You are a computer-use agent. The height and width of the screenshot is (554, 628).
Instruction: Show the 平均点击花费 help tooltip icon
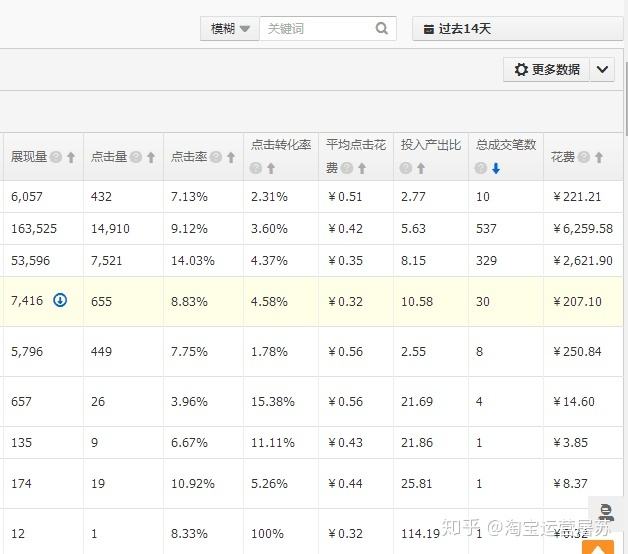pos(347,168)
